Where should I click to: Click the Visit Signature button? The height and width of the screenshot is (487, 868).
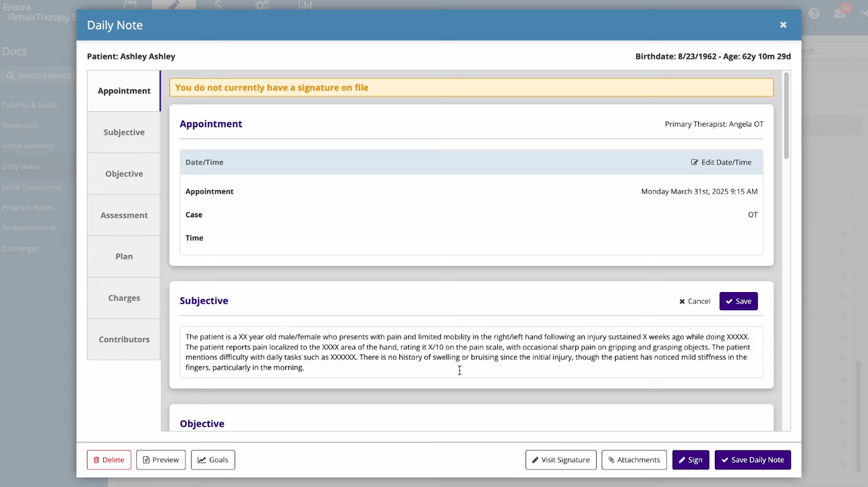560,460
